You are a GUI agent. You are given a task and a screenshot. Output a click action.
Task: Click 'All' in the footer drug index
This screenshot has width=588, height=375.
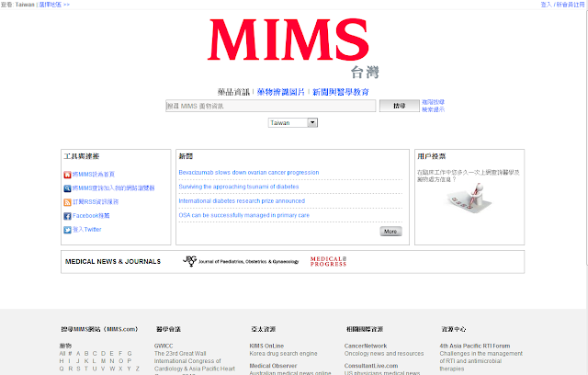(x=62, y=354)
